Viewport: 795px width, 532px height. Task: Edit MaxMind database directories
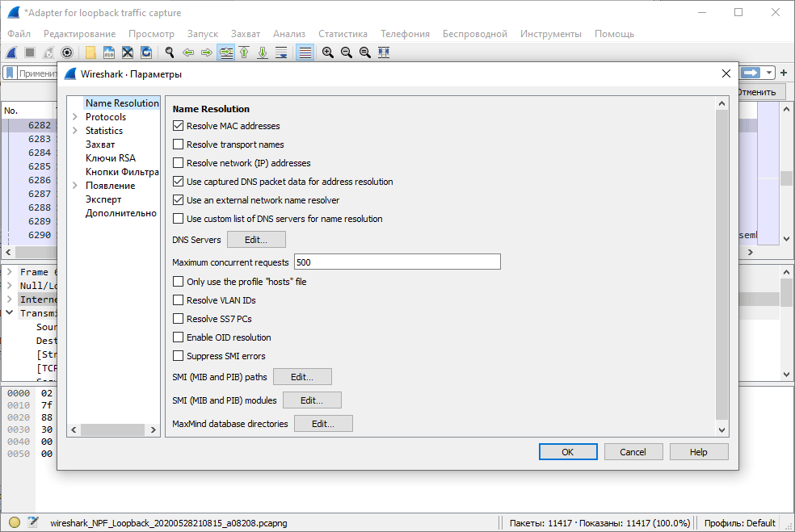(323, 424)
